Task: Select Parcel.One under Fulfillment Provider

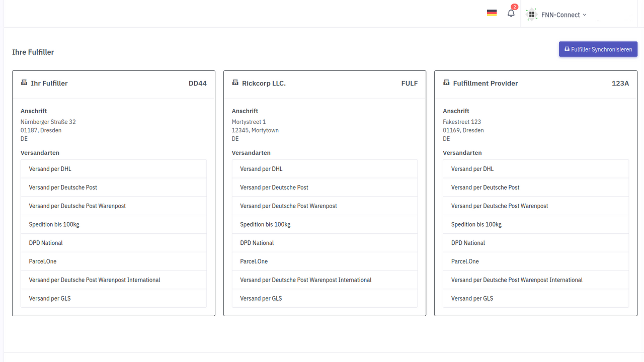Action: 464,261
